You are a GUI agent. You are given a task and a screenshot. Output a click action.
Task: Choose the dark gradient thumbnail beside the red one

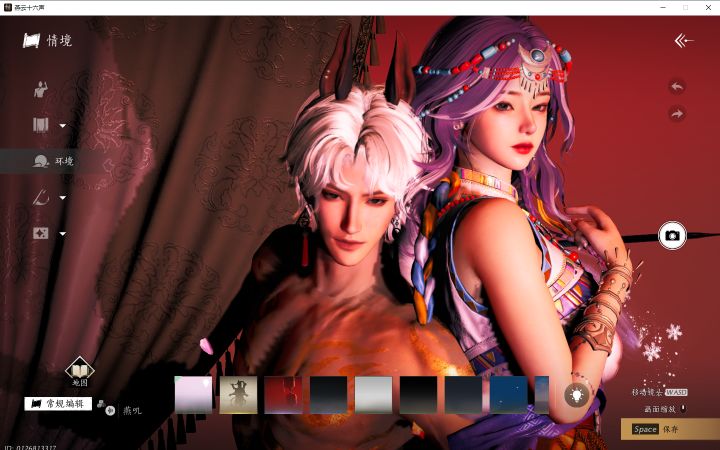pyautogui.click(x=328, y=395)
